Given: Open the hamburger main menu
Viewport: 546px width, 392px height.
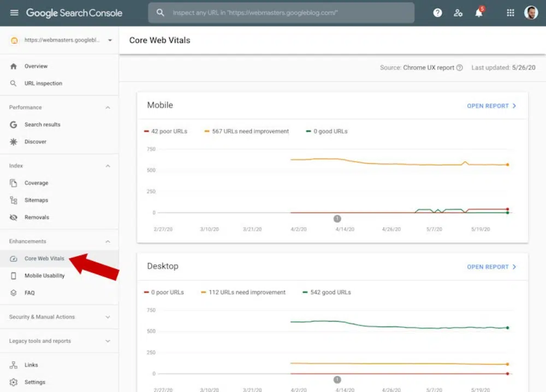Looking at the screenshot, I should 14,13.
